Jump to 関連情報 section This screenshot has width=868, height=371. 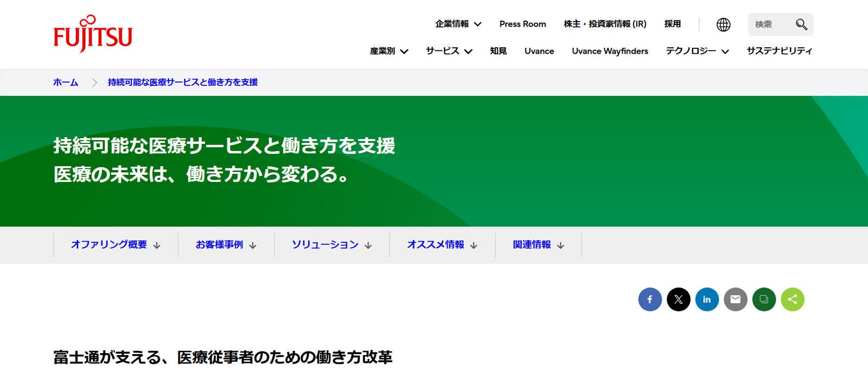539,245
